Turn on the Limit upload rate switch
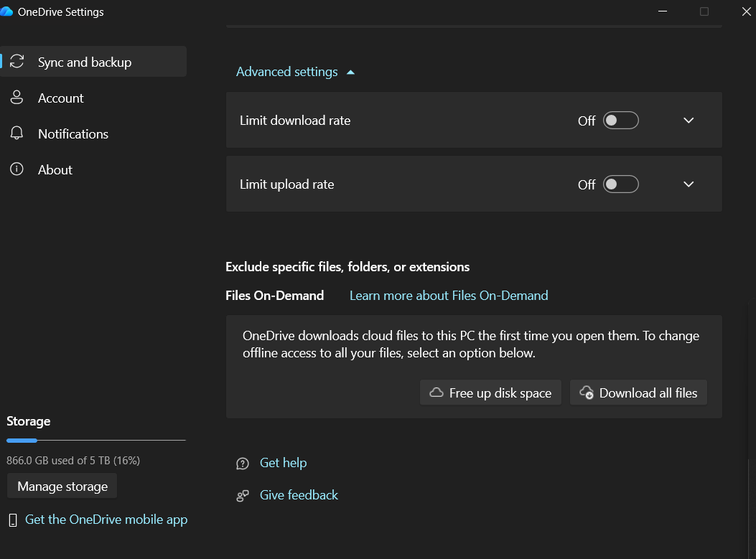Image resolution: width=756 pixels, height=559 pixels. pos(620,184)
